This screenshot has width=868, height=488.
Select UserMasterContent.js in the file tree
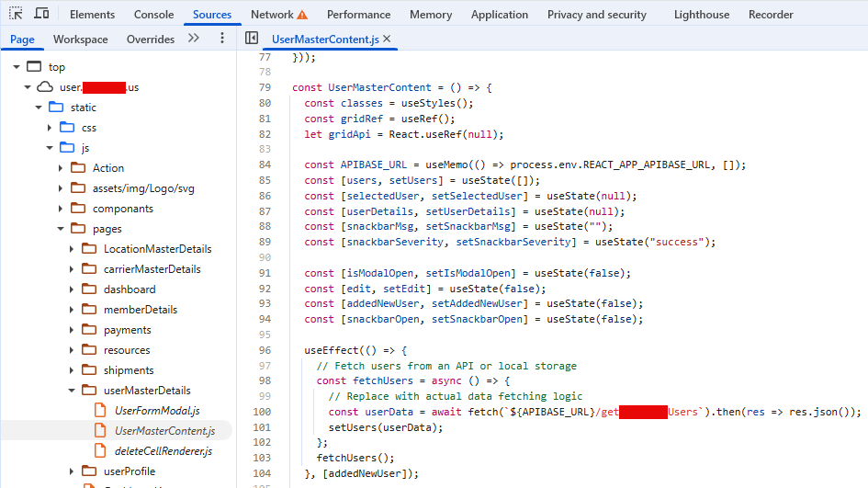(164, 431)
